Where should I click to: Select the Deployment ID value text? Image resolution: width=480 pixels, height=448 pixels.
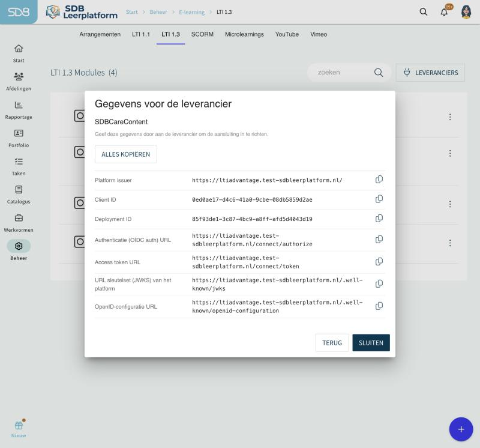252,219
